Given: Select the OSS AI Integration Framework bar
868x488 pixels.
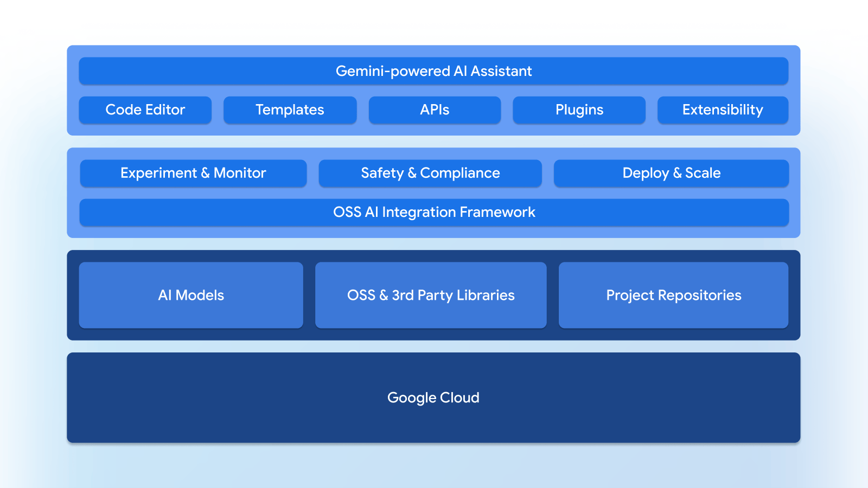Looking at the screenshot, I should tap(433, 213).
